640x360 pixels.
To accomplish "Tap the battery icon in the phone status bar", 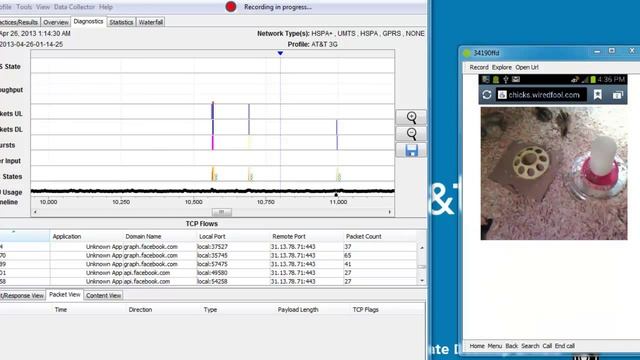I will point(593,79).
